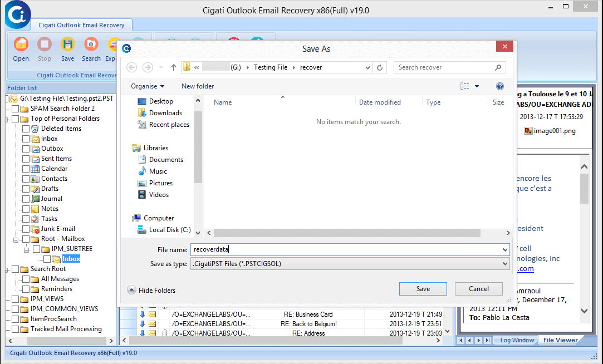Open Pictures library

click(x=155, y=183)
